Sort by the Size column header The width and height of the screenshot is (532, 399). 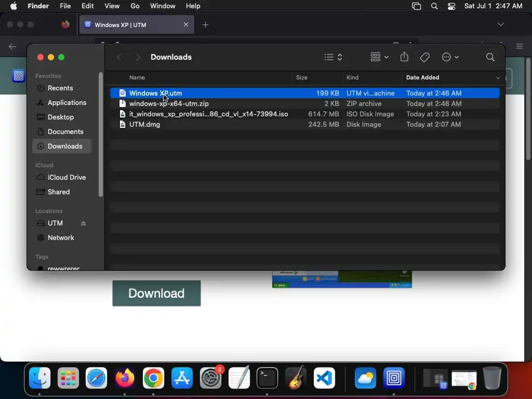click(x=302, y=78)
